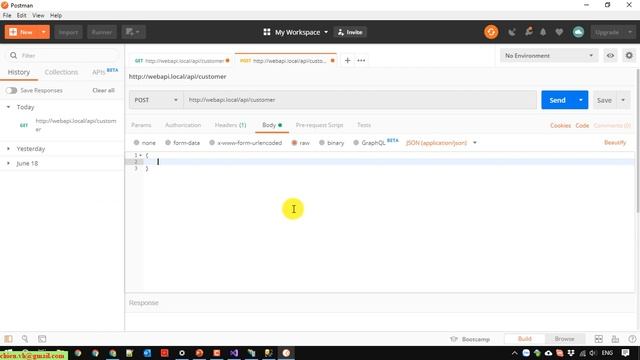Switch to two-pane layout icon
640x360 pixels.
tap(598, 339)
